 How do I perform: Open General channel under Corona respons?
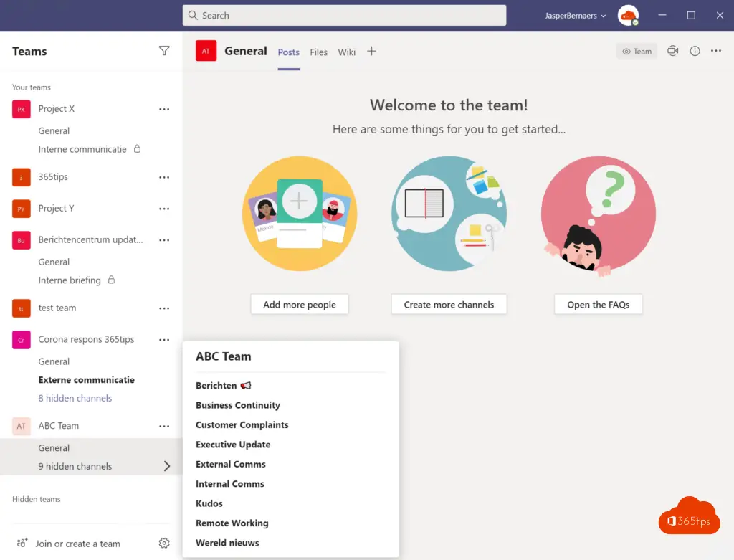pyautogui.click(x=54, y=361)
